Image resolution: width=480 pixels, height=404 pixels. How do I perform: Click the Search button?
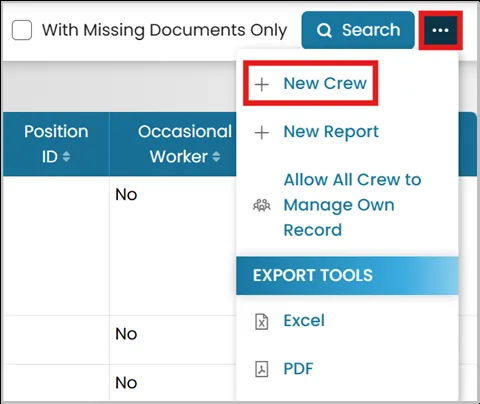tap(358, 30)
